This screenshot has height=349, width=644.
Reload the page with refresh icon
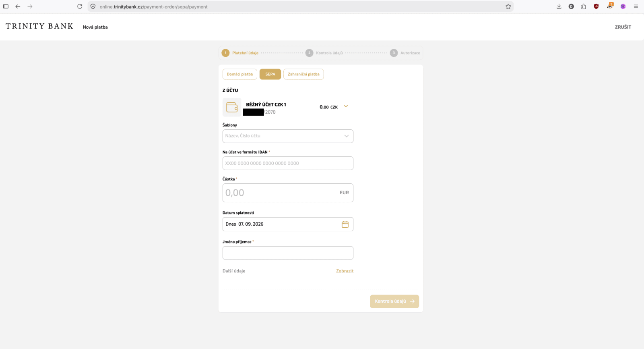[80, 6]
